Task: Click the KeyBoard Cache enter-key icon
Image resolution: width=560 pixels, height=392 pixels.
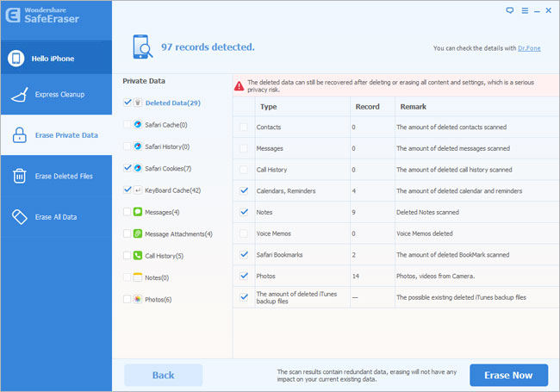Action: tap(138, 190)
